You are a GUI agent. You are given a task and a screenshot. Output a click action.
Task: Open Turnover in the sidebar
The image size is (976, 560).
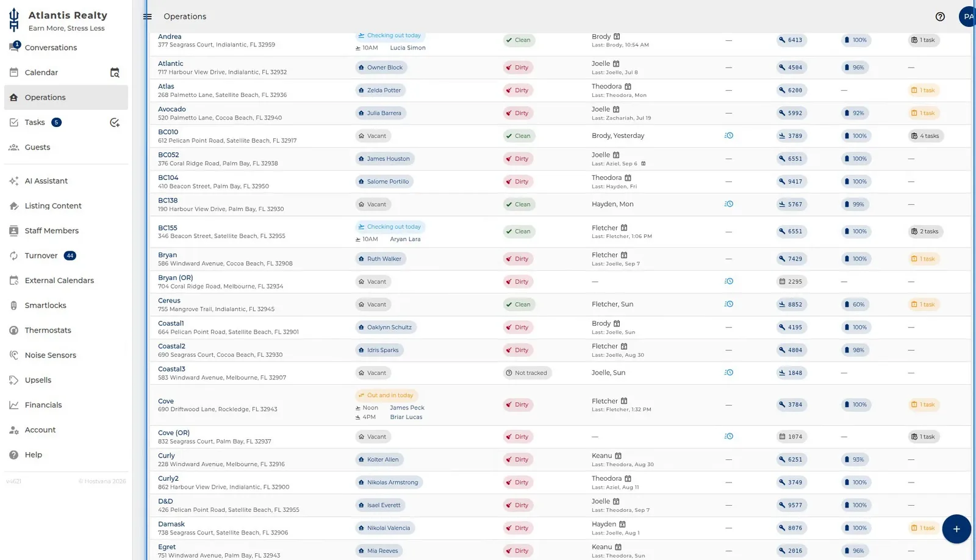tap(41, 256)
